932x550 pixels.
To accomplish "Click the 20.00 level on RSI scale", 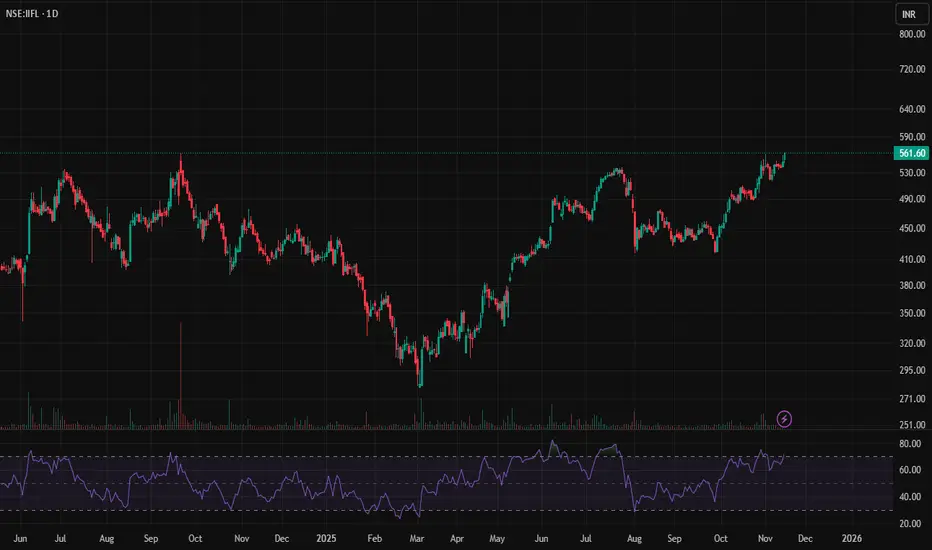I will click(x=910, y=523).
